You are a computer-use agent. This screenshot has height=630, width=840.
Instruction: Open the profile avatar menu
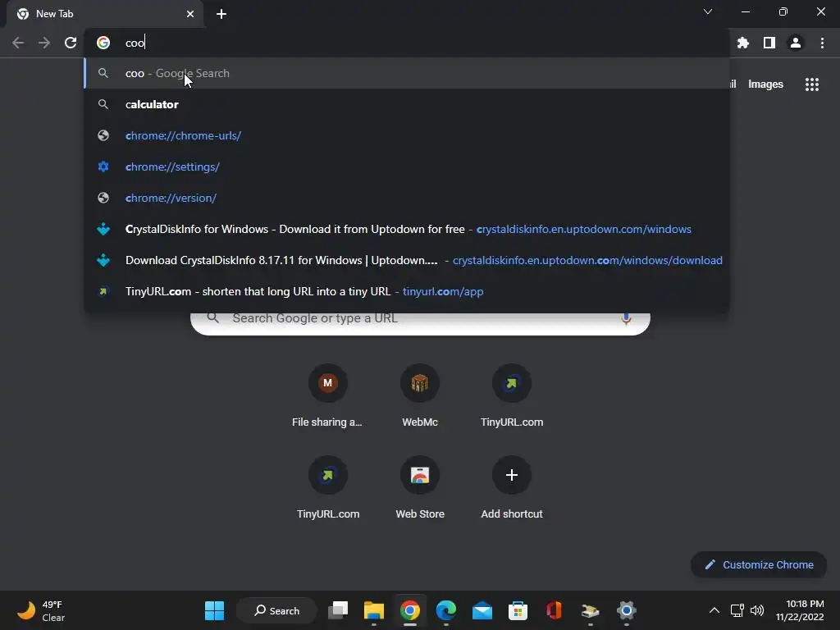(x=796, y=43)
